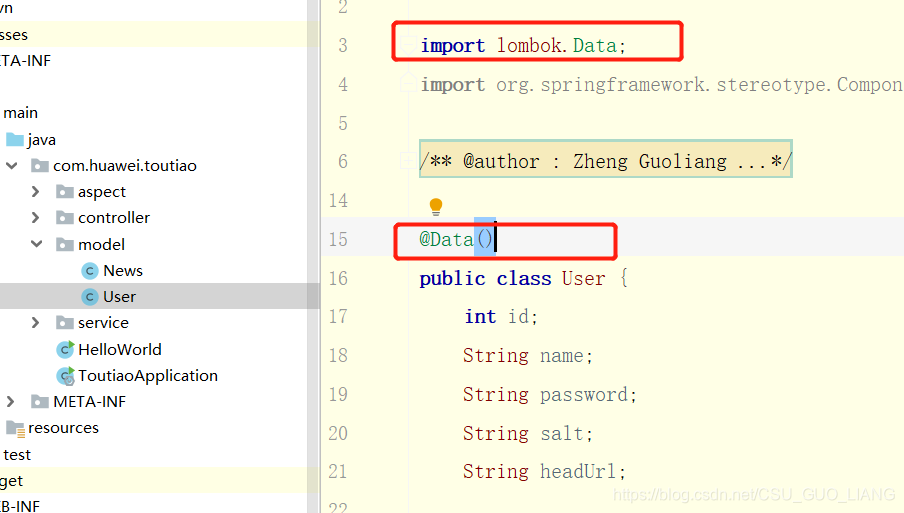Collapse the model package
The height and width of the screenshot is (513, 904).
[36, 244]
